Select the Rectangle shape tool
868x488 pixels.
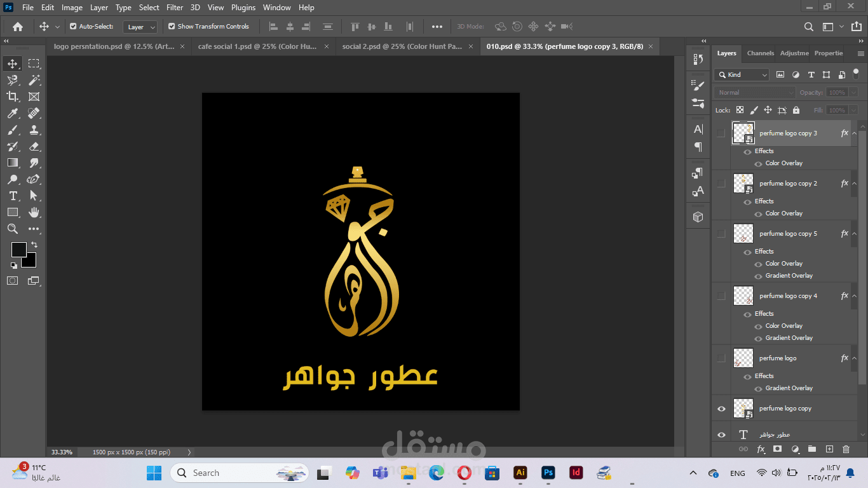coord(13,212)
